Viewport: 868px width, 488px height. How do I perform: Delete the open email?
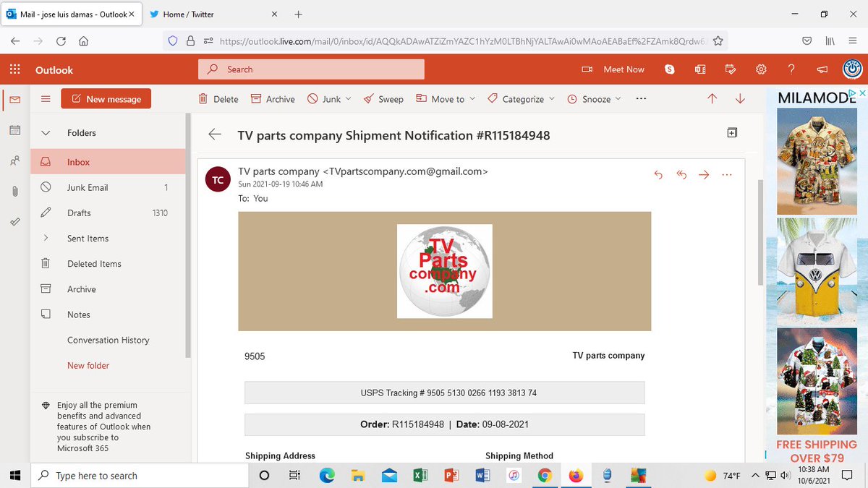(218, 99)
